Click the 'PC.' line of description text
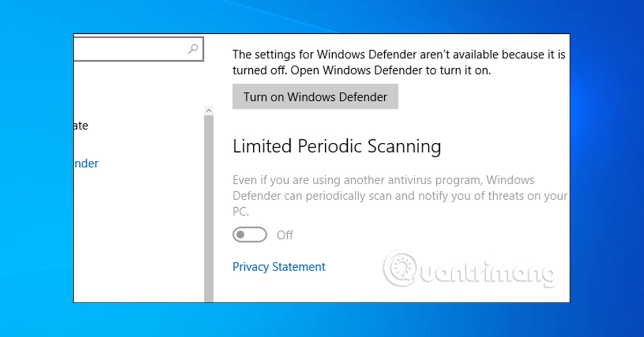Image resolution: width=644 pixels, height=337 pixels. coord(241,212)
